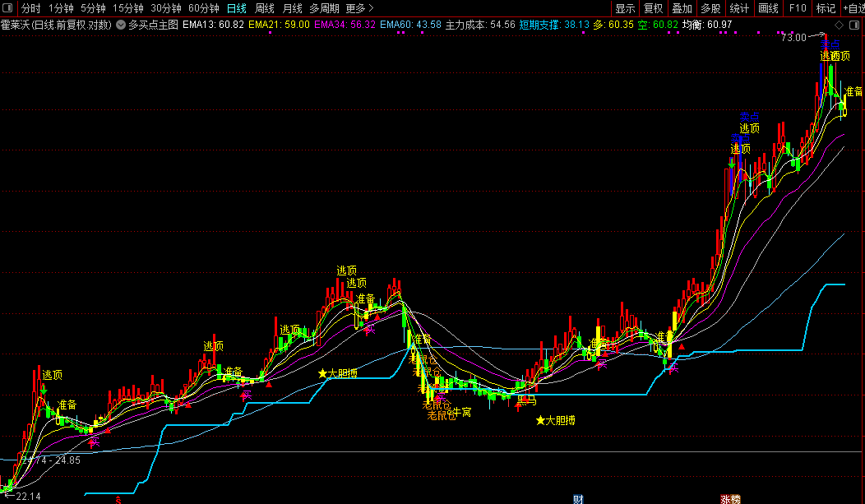Open F10 company information
This screenshot has width=865, height=504.
798,8
